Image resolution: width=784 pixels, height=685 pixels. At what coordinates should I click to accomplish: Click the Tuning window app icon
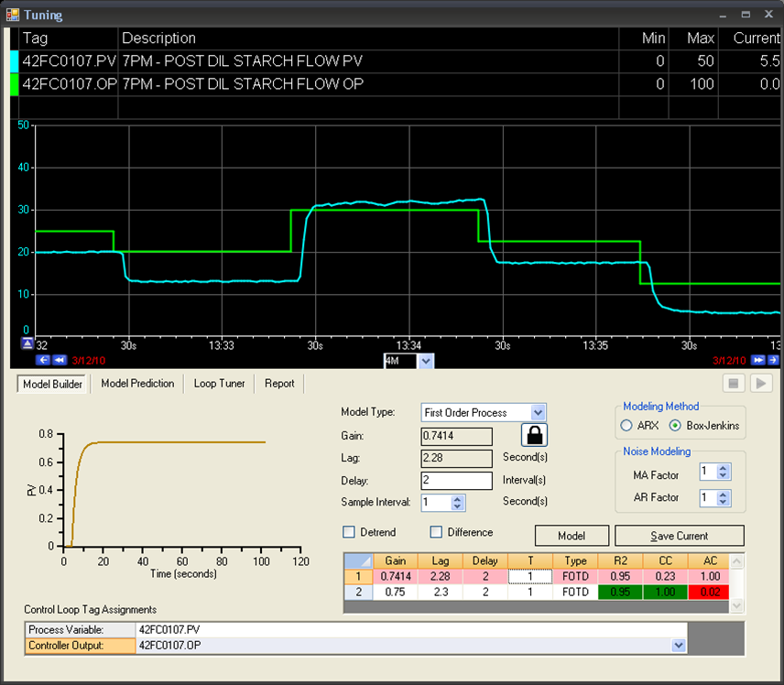coord(13,15)
